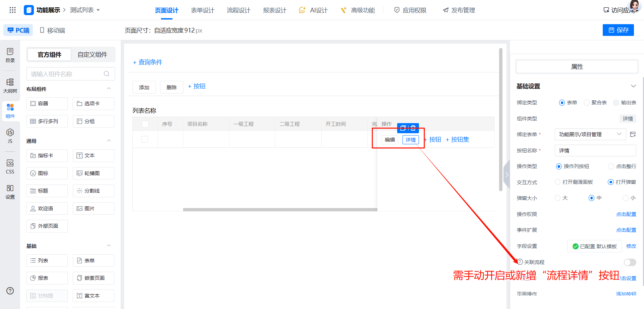The image size is (644, 309).
Task: Switch to the 自定义组件 tab
Action: coord(92,55)
